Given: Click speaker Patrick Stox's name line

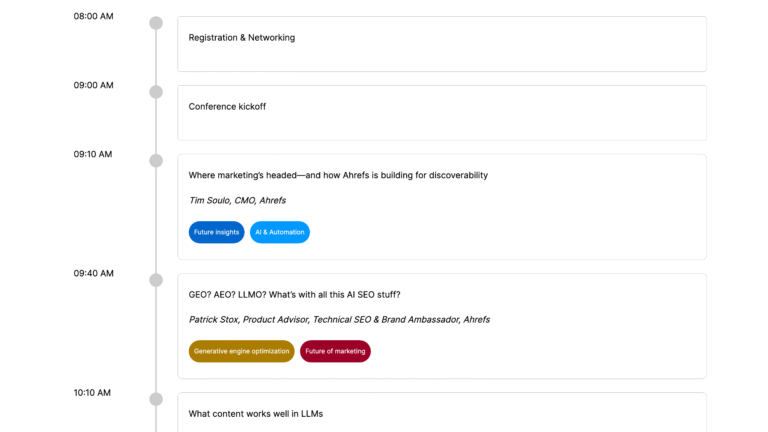Looking at the screenshot, I should pyautogui.click(x=339, y=320).
